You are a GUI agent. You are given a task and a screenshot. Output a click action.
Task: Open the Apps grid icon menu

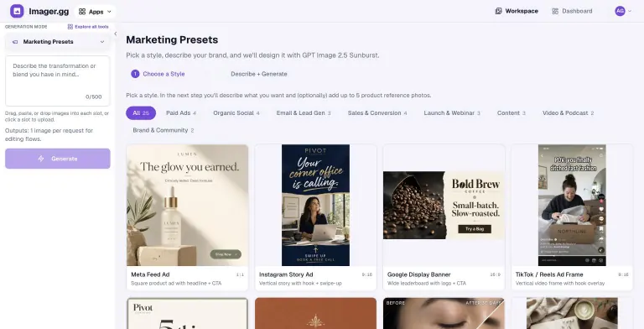click(82, 12)
